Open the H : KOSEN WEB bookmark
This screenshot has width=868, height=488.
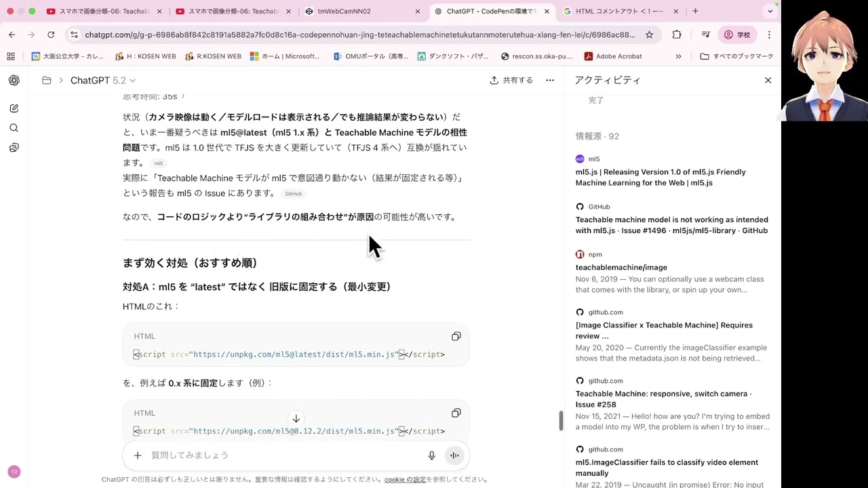pos(146,56)
